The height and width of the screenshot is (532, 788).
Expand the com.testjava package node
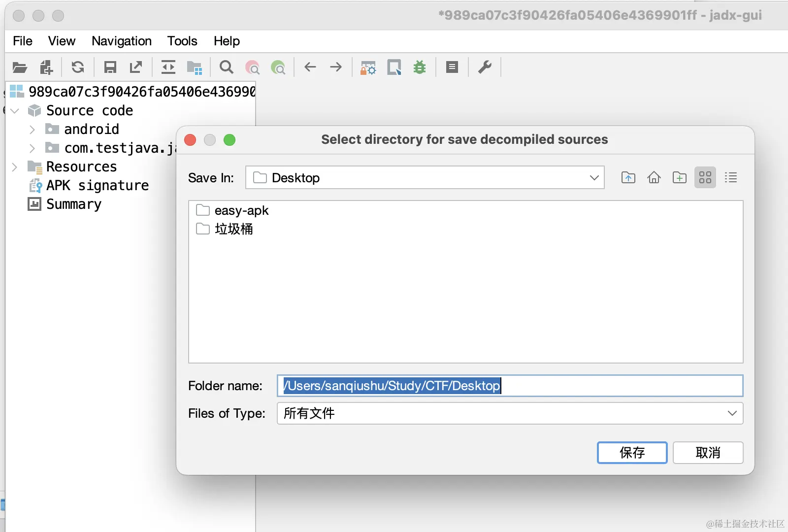tap(32, 148)
